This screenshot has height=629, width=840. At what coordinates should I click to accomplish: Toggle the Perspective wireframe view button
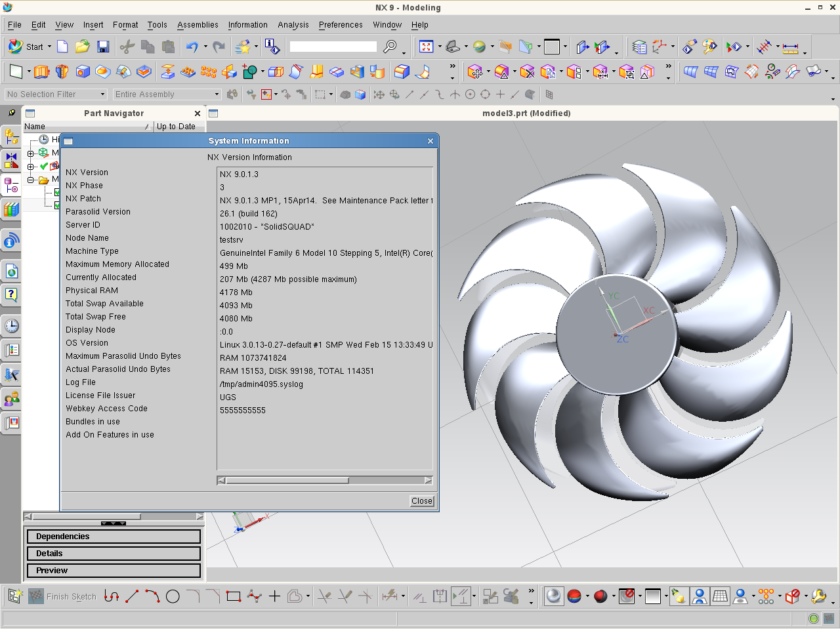point(720,596)
